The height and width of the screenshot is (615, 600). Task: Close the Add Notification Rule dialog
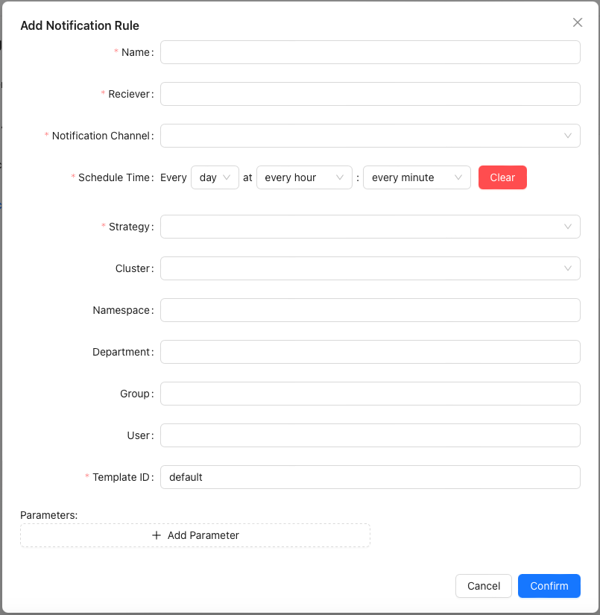(577, 23)
